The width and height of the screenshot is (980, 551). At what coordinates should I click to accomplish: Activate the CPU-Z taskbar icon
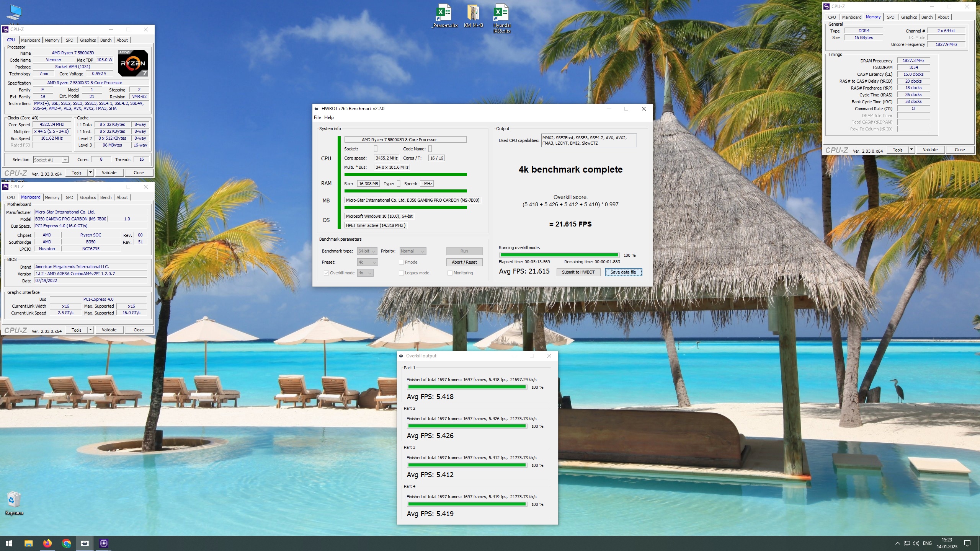(x=104, y=543)
